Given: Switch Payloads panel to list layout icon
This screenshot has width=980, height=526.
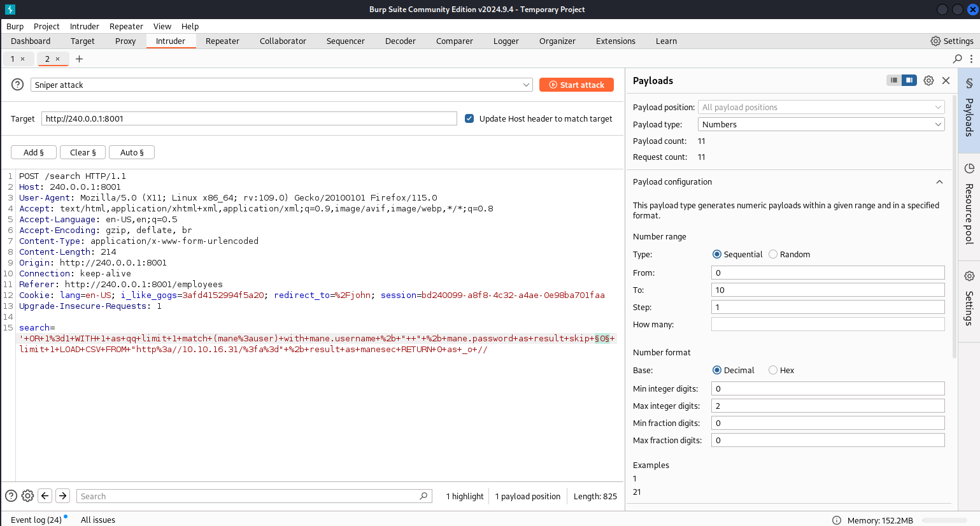Looking at the screenshot, I should coord(894,80).
